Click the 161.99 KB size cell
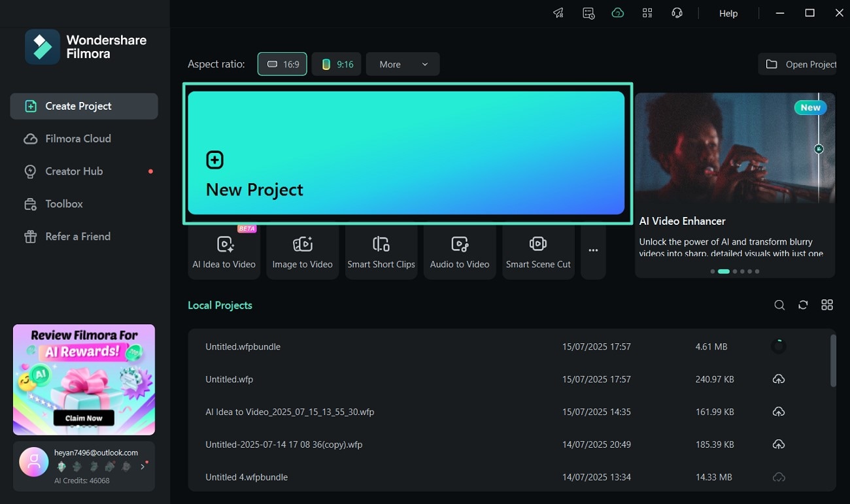Screen dimensions: 850x504 tap(715, 412)
